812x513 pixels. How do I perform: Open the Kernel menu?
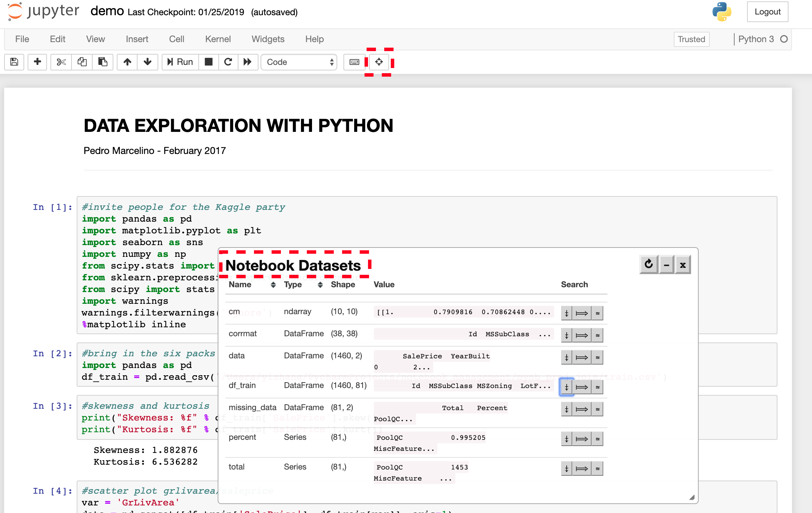click(218, 39)
